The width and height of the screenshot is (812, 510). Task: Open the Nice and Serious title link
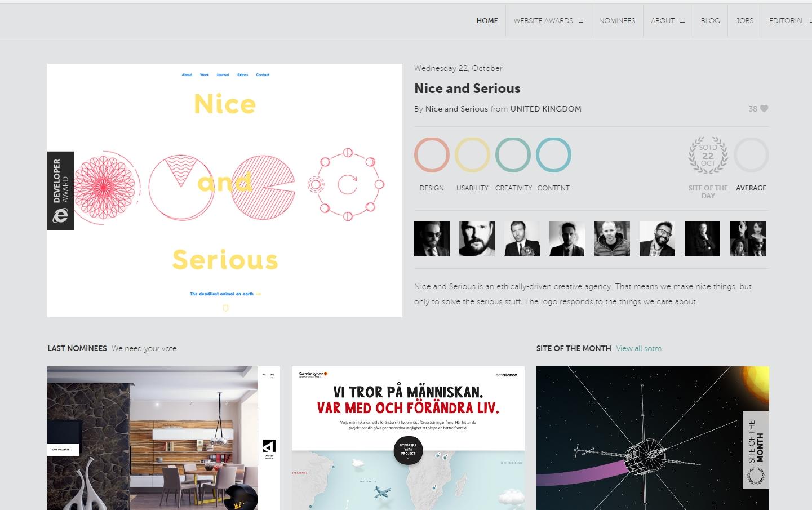(x=467, y=88)
